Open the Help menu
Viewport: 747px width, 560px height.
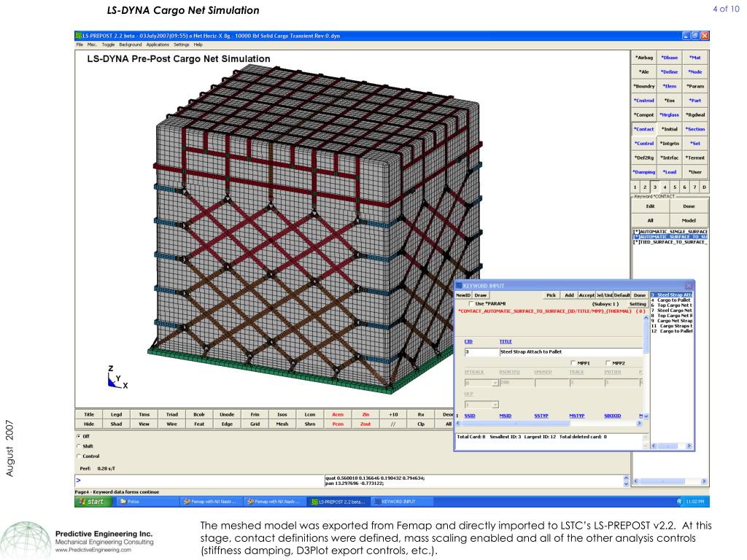pos(198,44)
